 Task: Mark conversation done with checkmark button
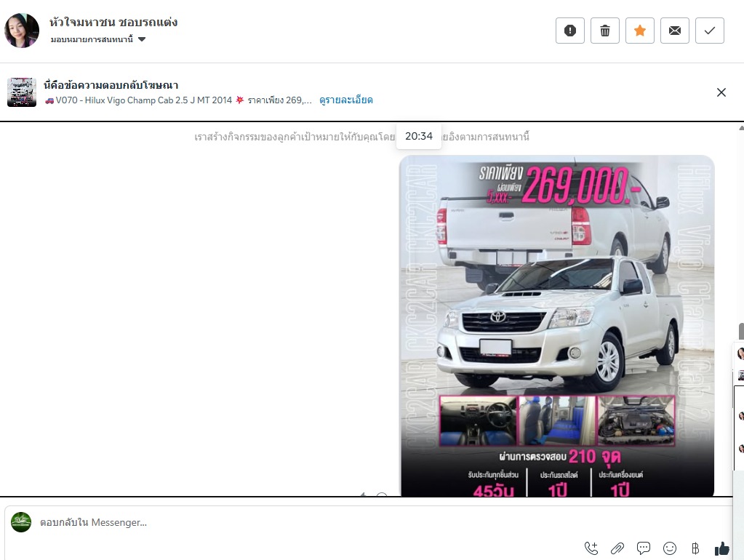[709, 31]
